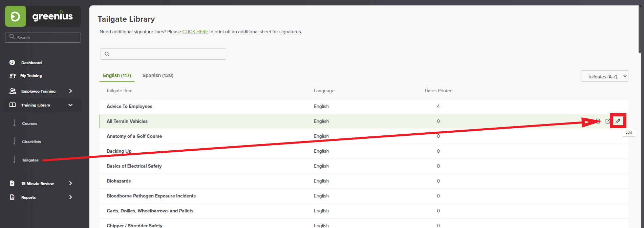Click the CLICK HERE link for signature sheet
The height and width of the screenshot is (228, 644).
tap(195, 32)
